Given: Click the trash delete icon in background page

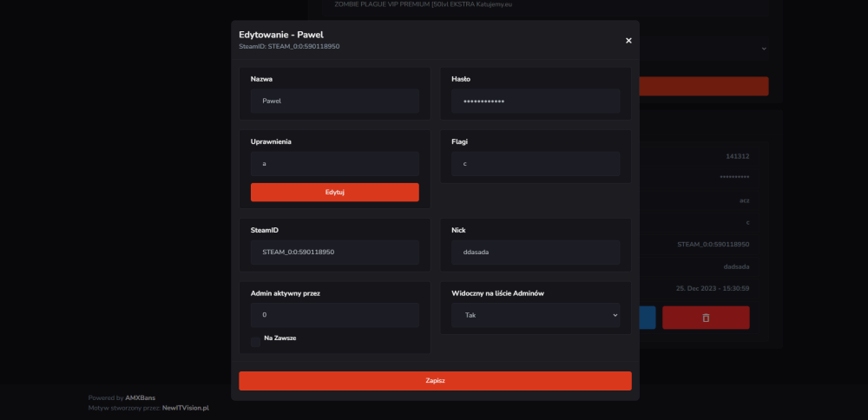Looking at the screenshot, I should (706, 318).
